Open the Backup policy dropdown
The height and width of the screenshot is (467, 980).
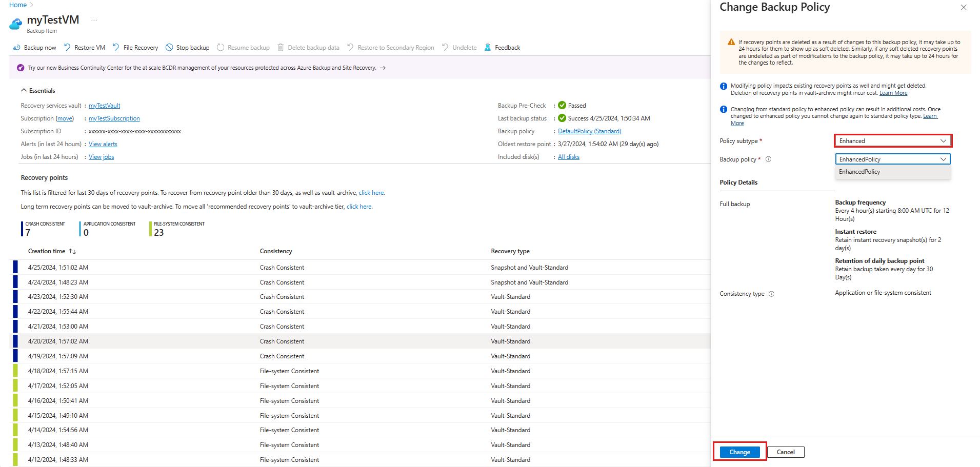click(x=892, y=159)
